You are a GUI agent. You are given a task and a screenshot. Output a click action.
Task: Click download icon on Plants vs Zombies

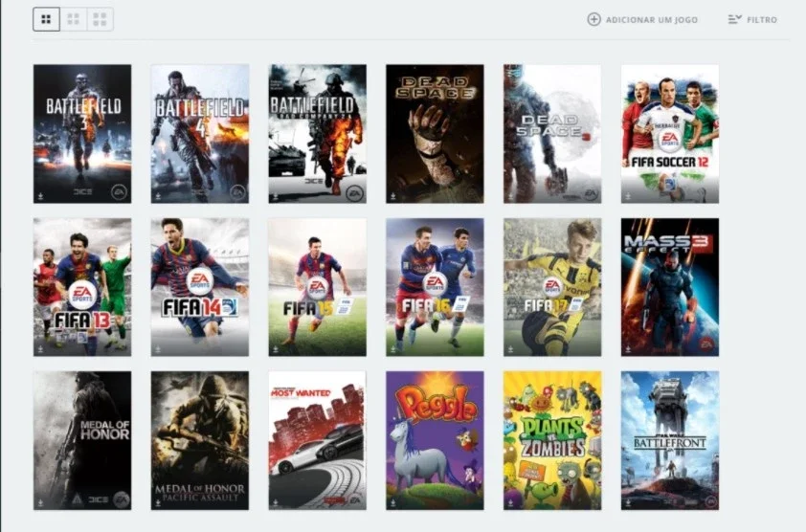click(x=510, y=502)
